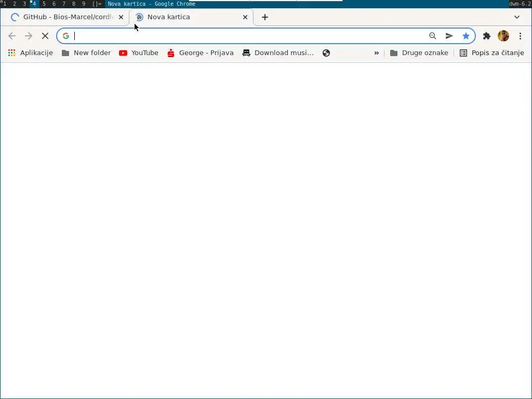
Task: Toggle bookmark star for this page
Action: point(466,36)
